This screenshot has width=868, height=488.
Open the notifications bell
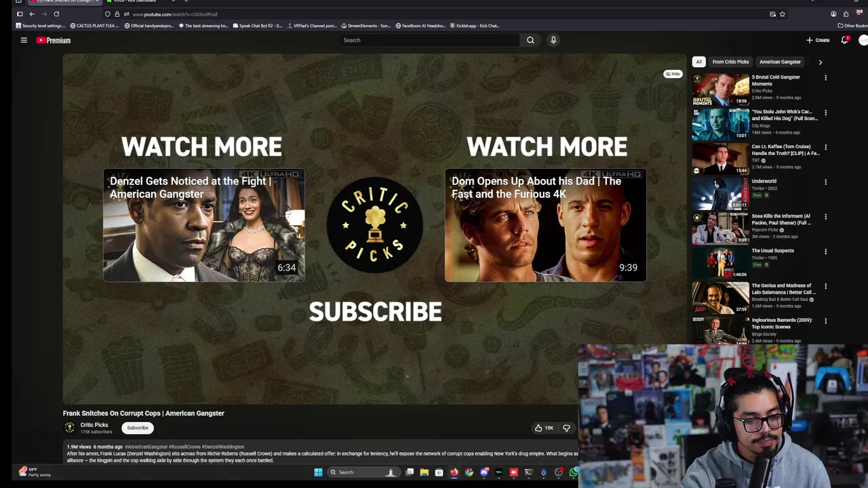(x=844, y=40)
